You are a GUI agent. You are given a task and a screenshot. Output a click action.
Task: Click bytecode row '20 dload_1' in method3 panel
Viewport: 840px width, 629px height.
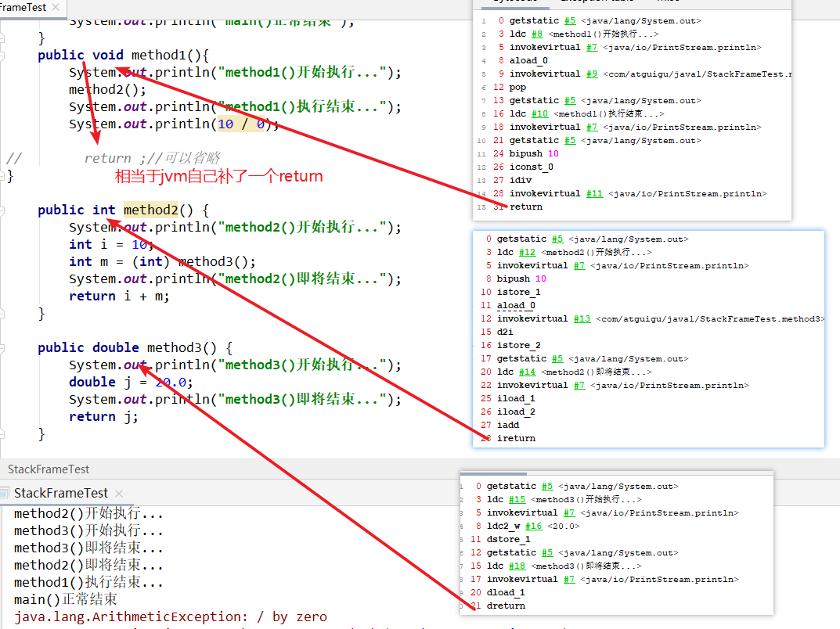pyautogui.click(x=498, y=592)
